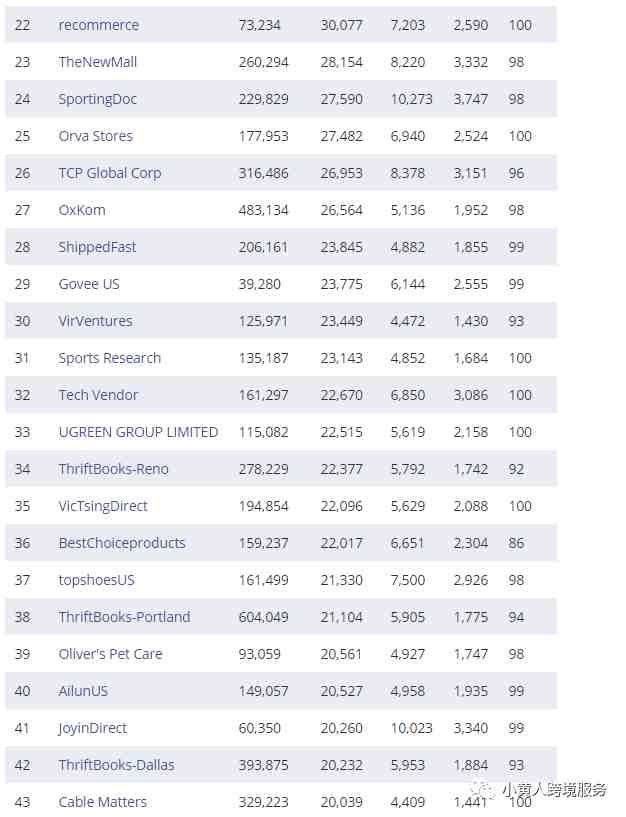Image resolution: width=626 pixels, height=817 pixels.
Task: Visit Oliver's Pet Care link
Action: click(x=111, y=654)
